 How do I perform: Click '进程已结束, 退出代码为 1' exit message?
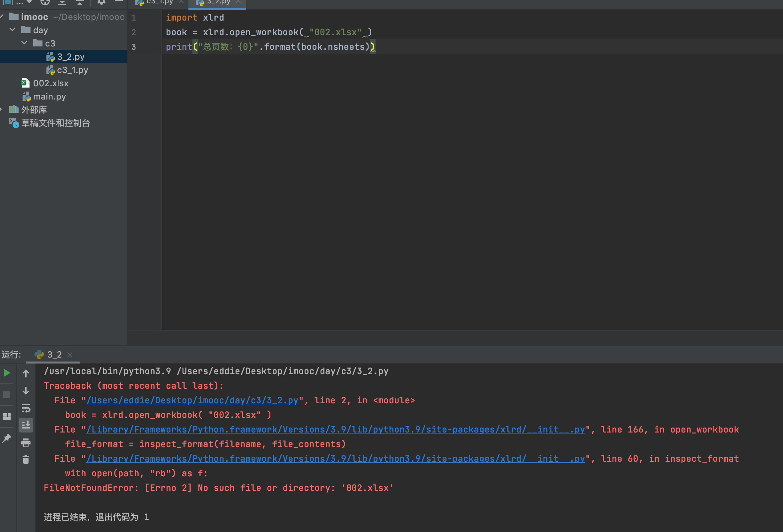coord(96,517)
